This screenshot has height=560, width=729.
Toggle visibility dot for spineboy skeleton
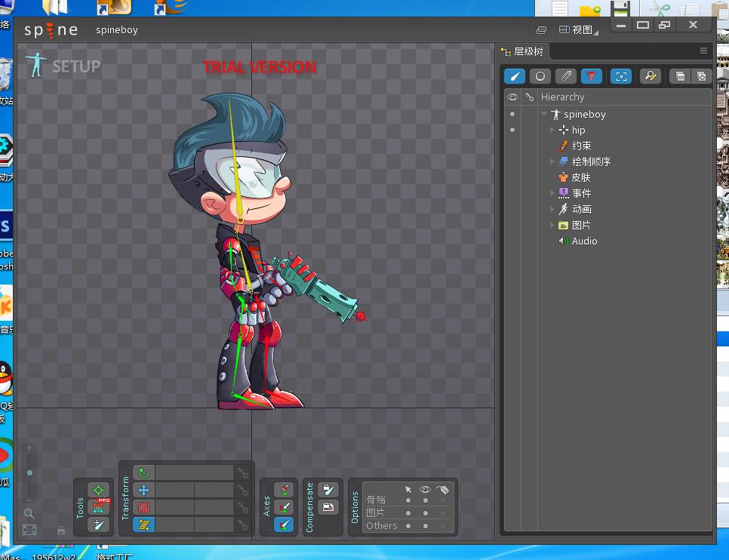point(512,114)
